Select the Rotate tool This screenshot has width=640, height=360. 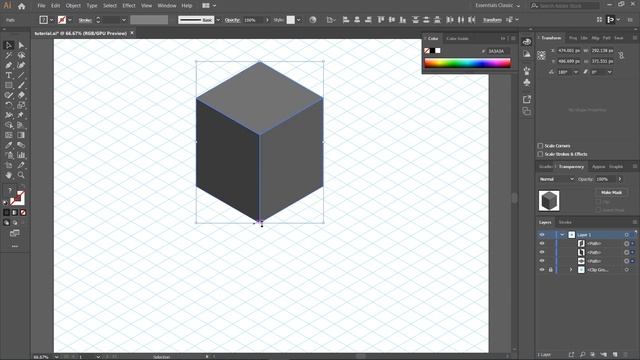9,105
